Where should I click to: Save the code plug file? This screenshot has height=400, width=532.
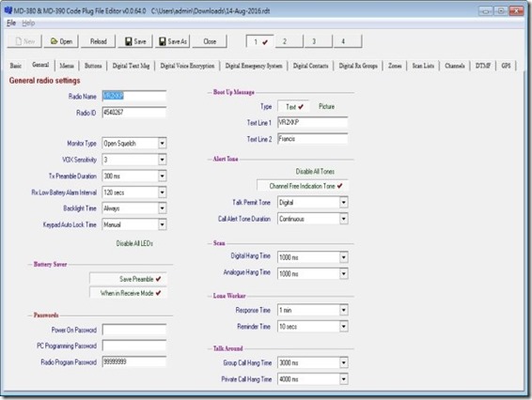pos(135,41)
